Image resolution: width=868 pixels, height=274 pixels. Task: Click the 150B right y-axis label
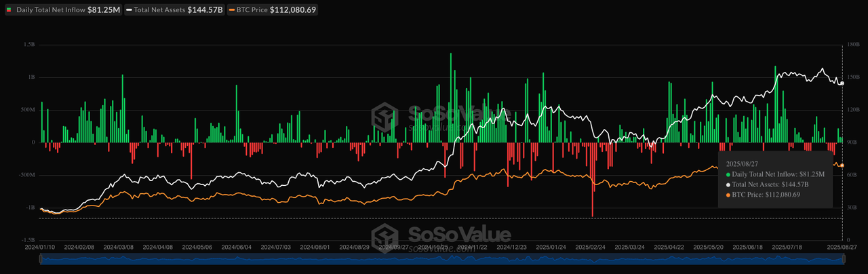(x=853, y=77)
